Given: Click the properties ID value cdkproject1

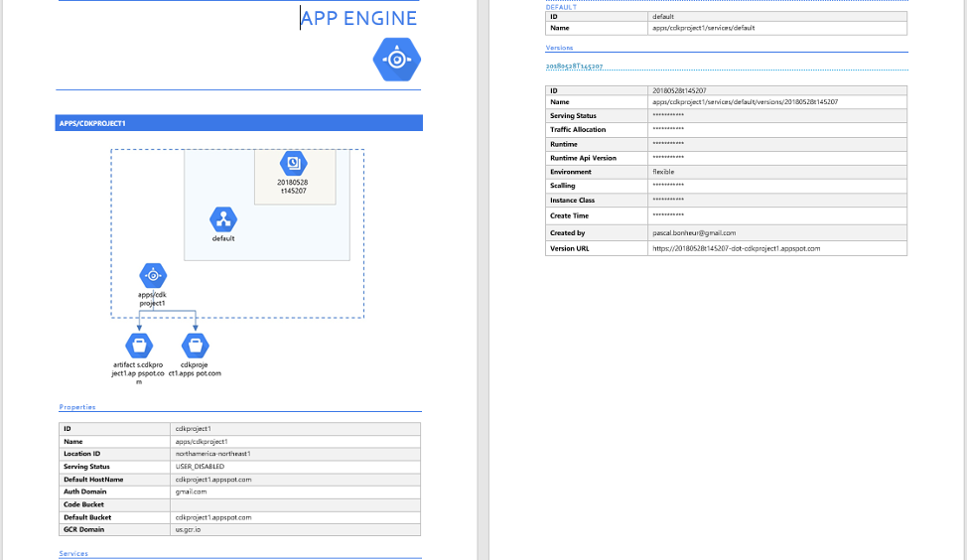Looking at the screenshot, I should click(193, 429).
